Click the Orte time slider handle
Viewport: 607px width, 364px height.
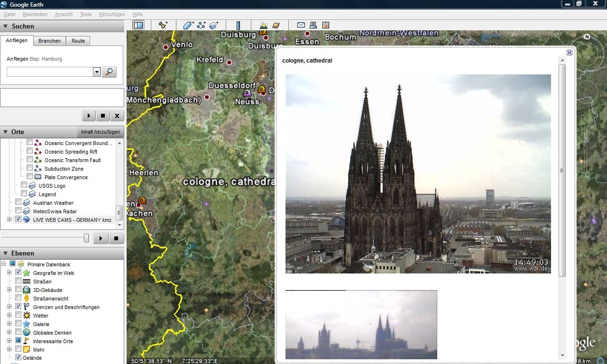pos(86,238)
